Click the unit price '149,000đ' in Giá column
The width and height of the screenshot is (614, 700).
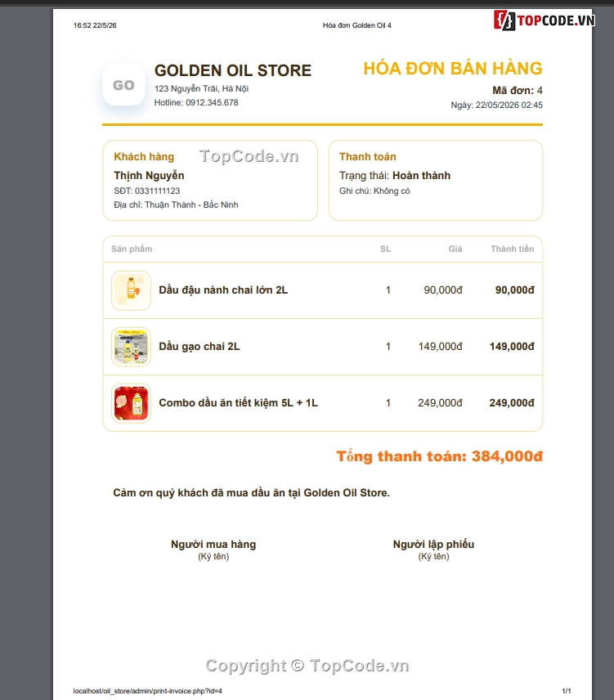(x=440, y=347)
